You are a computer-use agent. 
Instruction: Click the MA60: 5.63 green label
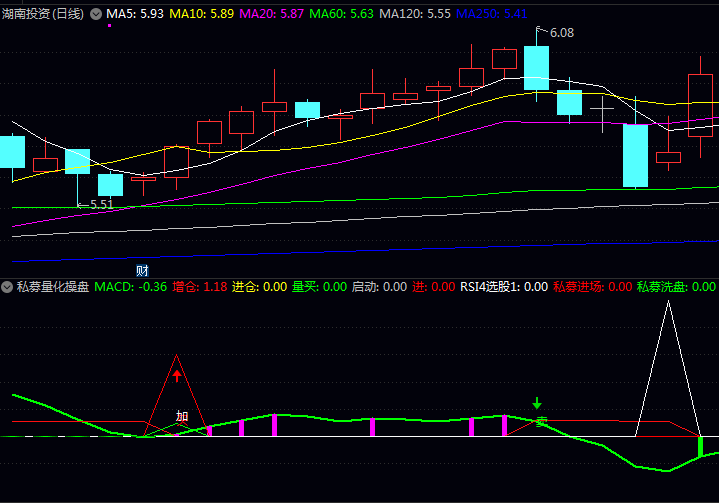(341, 14)
